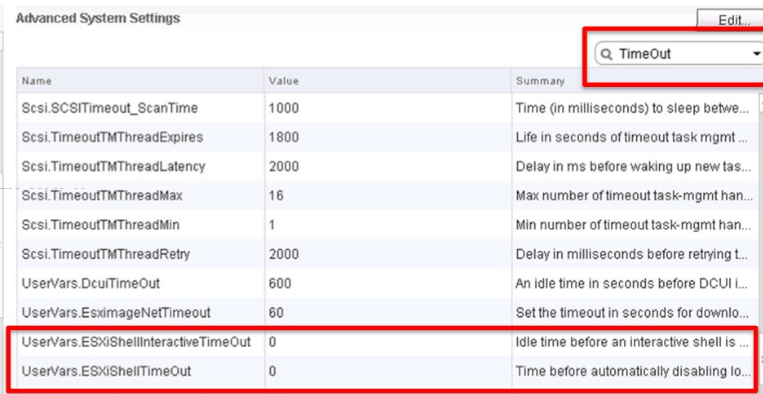This screenshot has height=394, width=763.
Task: Select Scsi.TimeoutTMThreadMax setting
Action: pos(102,196)
